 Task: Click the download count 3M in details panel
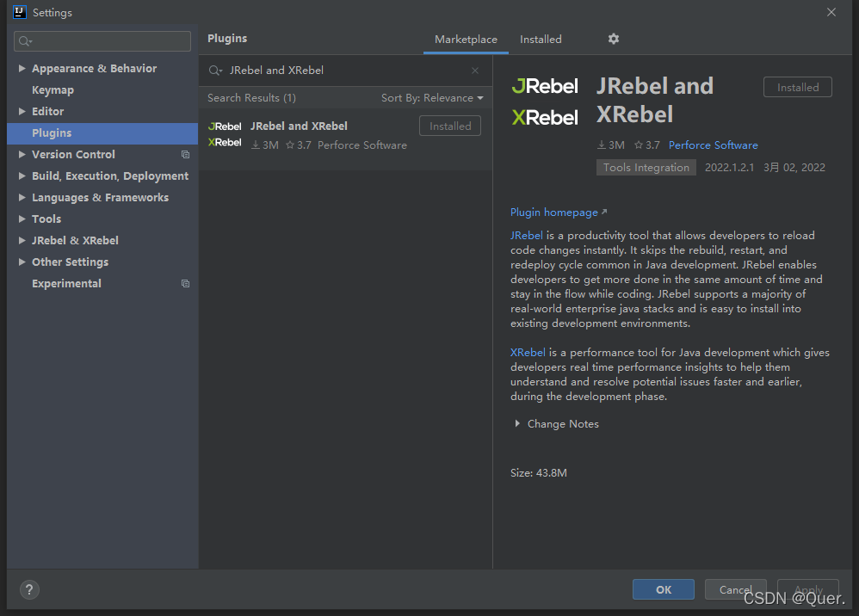(x=611, y=145)
